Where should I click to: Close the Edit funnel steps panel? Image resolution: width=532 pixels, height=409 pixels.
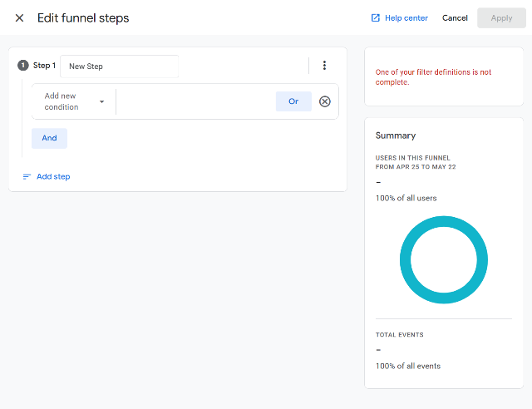19,18
